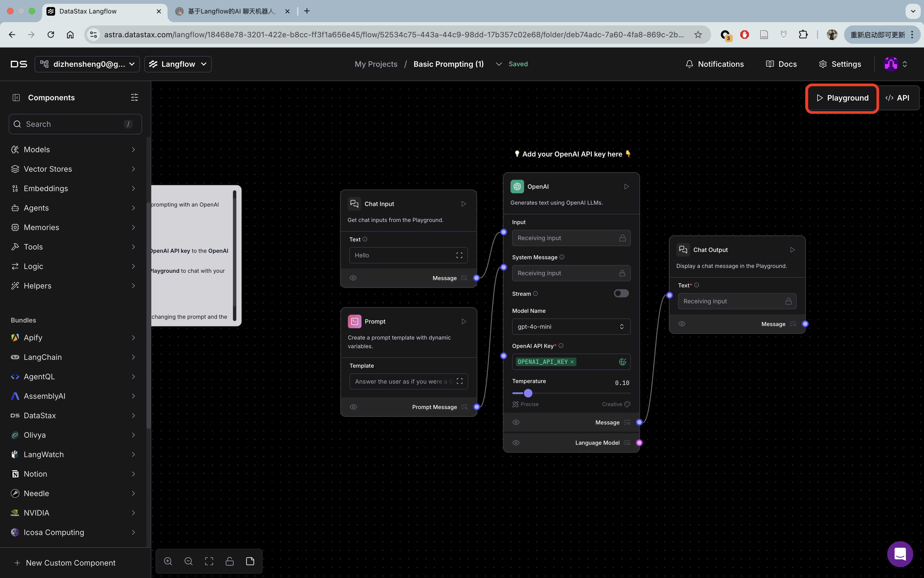
Task: Open Notifications in the top bar
Action: pos(715,64)
